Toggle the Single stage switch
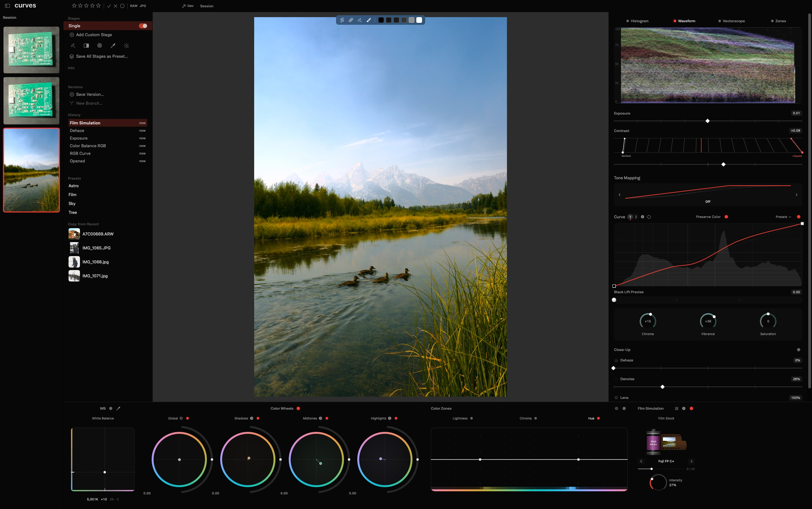This screenshot has height=509, width=812. [x=143, y=26]
